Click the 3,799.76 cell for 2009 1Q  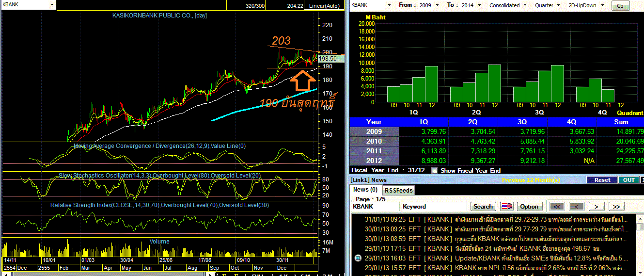[424, 131]
